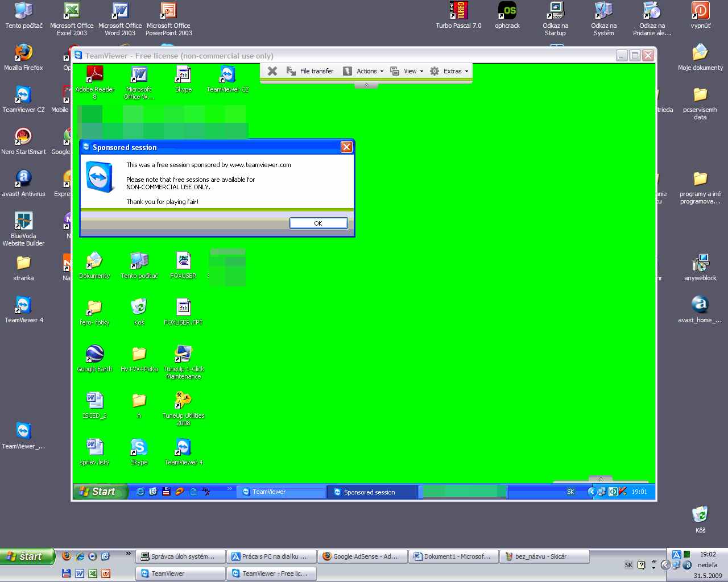Image resolution: width=728 pixels, height=582 pixels.
Task: Switch to bez_názvu Skicár taskbar button
Action: tap(544, 556)
